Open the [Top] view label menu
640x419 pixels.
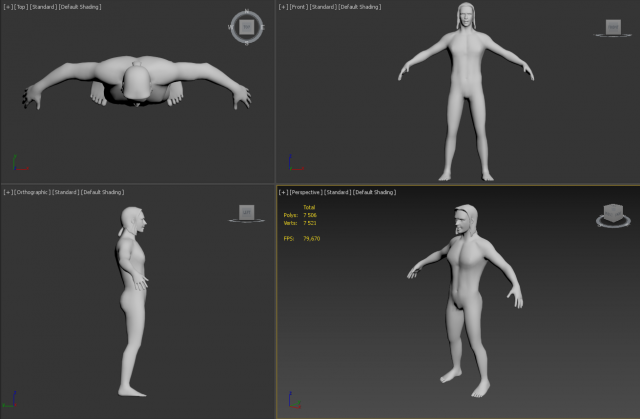click(20, 7)
